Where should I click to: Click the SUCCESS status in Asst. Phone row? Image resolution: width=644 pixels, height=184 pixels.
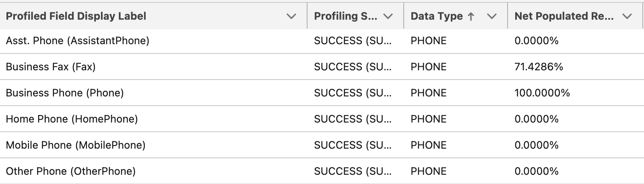pos(353,41)
